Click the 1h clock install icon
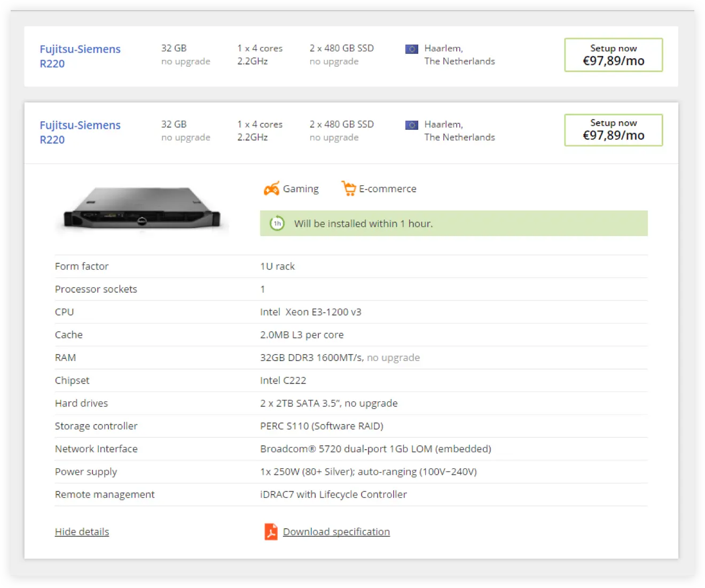Screen dimensions: 705x588 click(x=277, y=223)
